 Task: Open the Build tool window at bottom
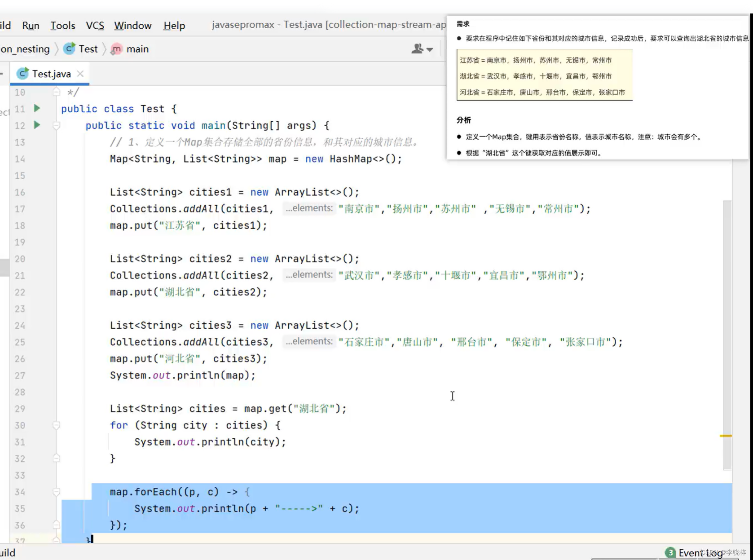point(8,553)
